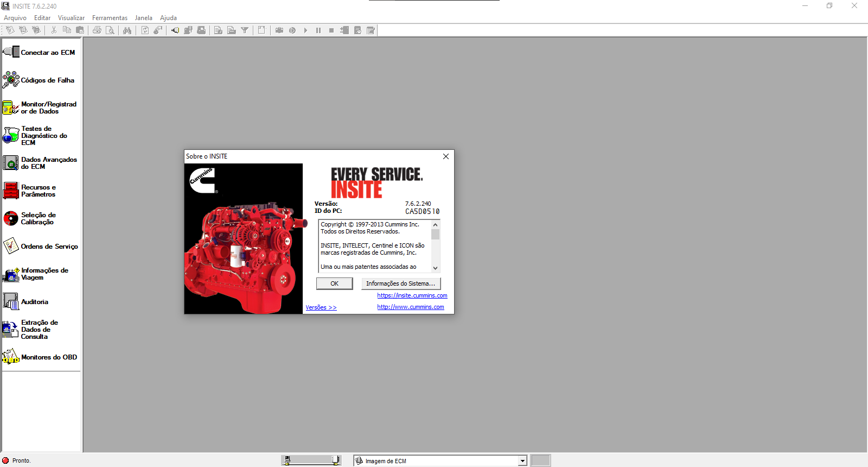Click the printer icon in toolbar
The height and width of the screenshot is (467, 868).
[97, 30]
